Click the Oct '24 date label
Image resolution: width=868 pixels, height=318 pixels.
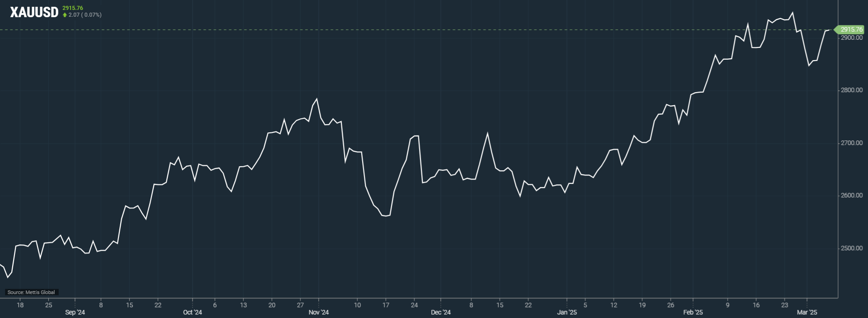(x=193, y=312)
